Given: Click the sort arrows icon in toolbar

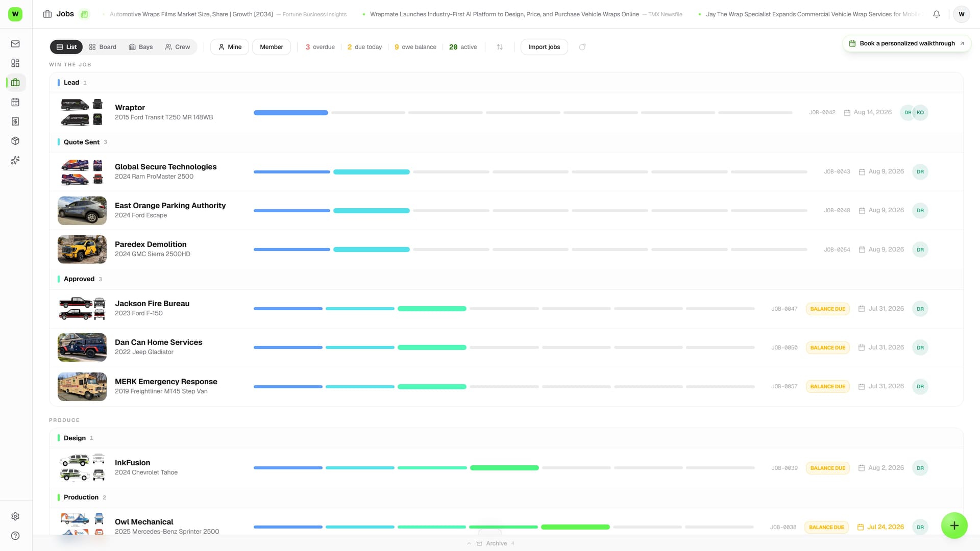Looking at the screenshot, I should click(500, 47).
